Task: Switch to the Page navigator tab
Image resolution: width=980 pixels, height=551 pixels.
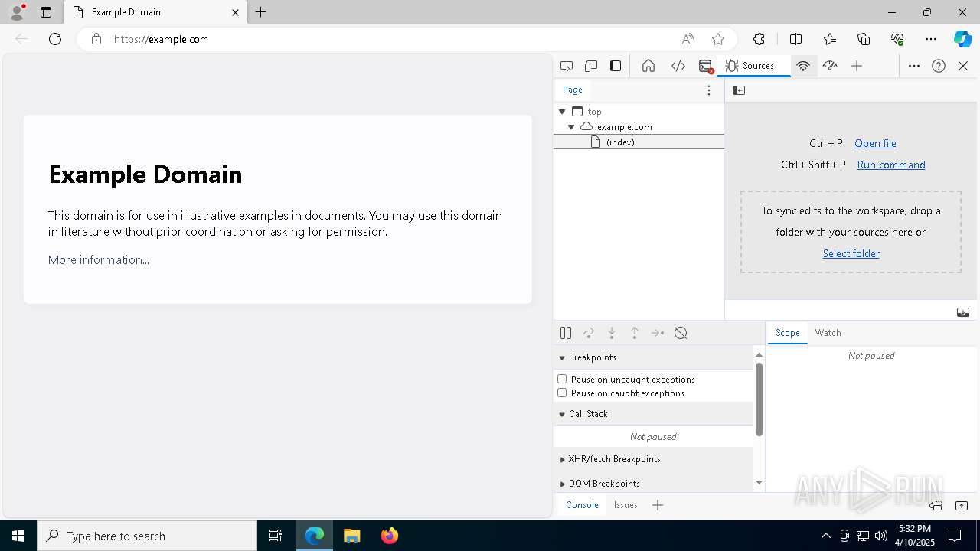Action: click(x=573, y=90)
